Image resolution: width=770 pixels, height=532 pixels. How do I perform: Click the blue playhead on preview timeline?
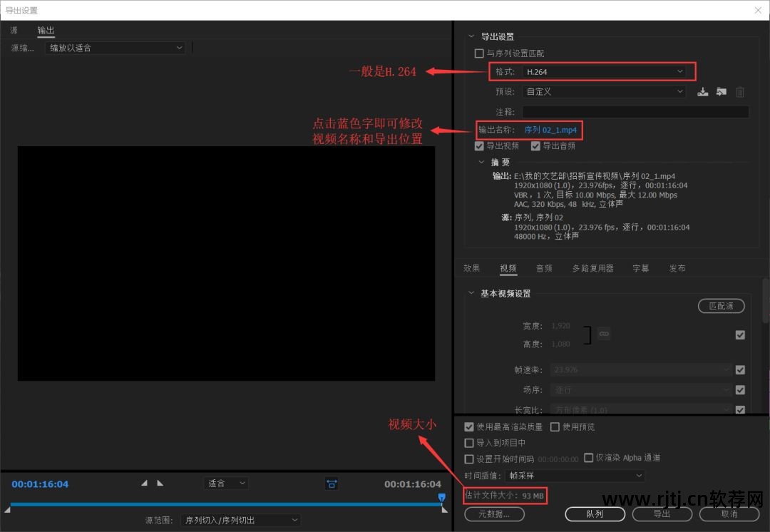click(441, 498)
